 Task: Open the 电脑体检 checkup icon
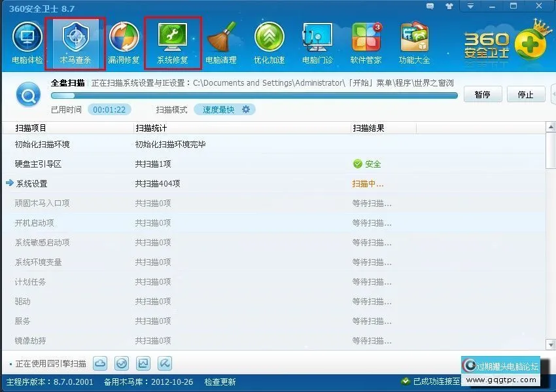tap(27, 43)
